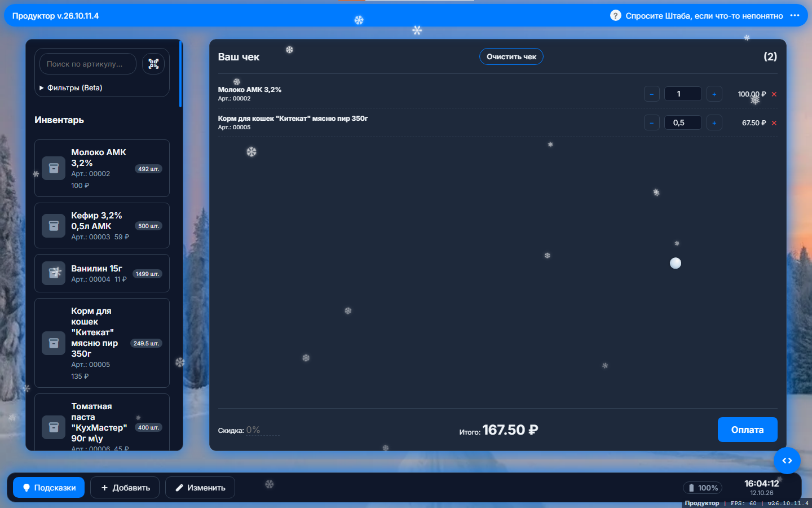The height and width of the screenshot is (508, 812).
Task: Click the Продуктор v.26.10.11.4 title
Action: (x=56, y=16)
